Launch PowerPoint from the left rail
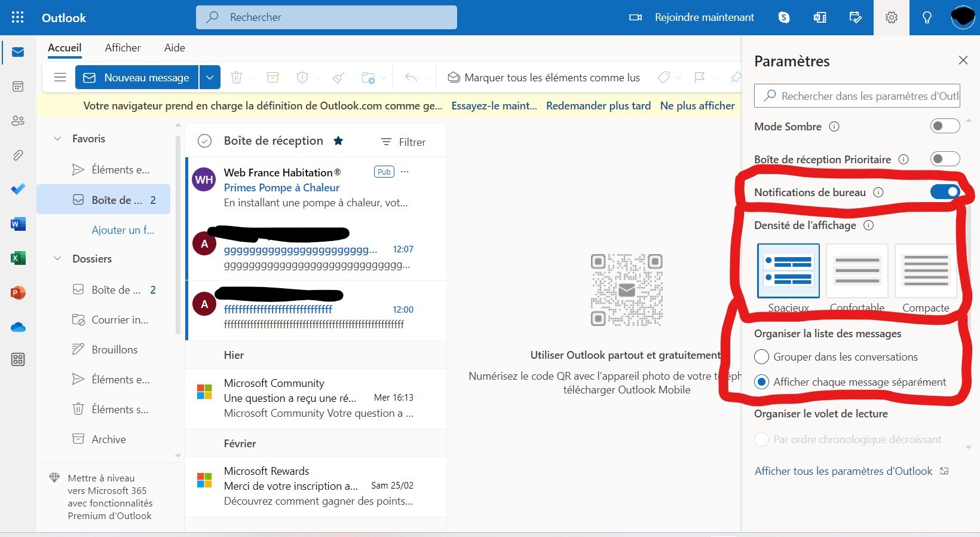Screen dimensions: 980x537 [x=18, y=293]
